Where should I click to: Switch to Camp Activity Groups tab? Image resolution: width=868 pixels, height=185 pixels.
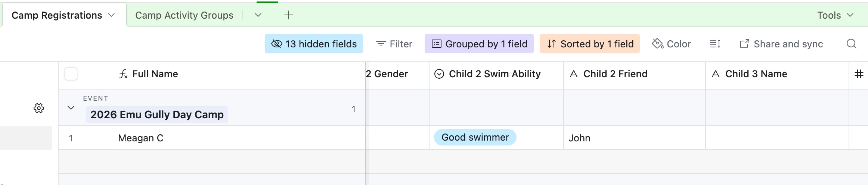click(184, 15)
